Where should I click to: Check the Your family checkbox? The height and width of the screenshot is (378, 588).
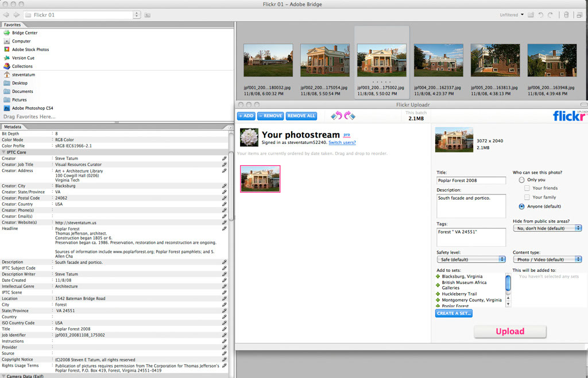[527, 197]
